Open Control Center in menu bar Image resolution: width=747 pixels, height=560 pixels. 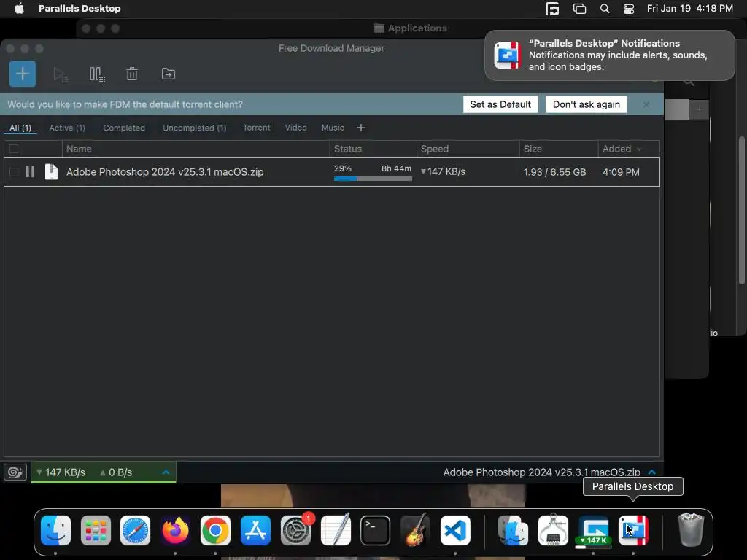(x=629, y=9)
